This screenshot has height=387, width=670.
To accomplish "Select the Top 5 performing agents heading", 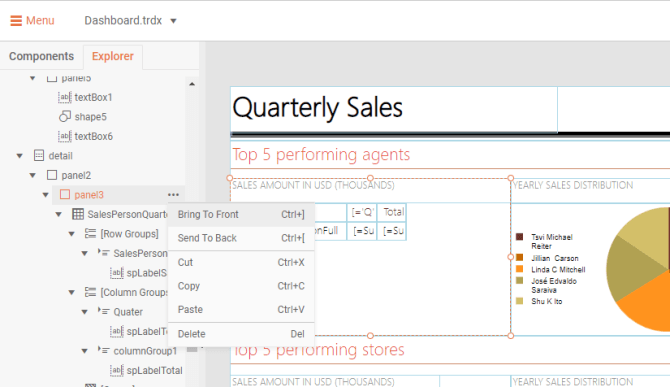I will point(321,155).
